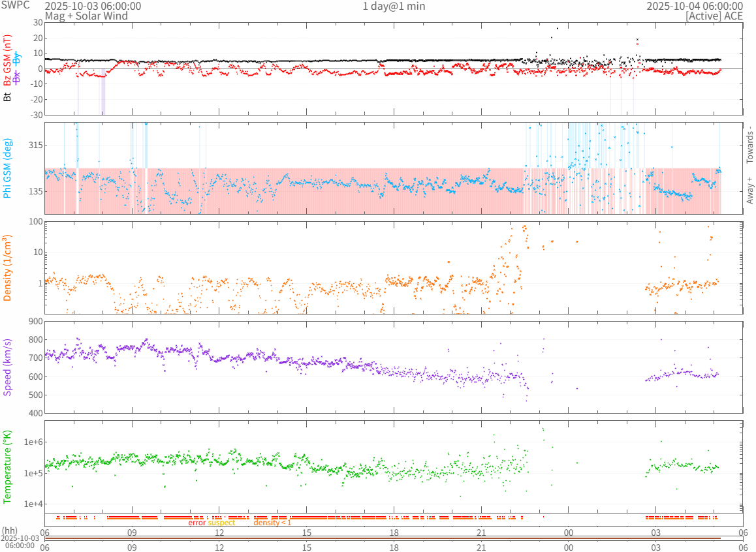Click the orange 'density < 1' legend label
This screenshot has height=552, width=756.
(x=272, y=523)
